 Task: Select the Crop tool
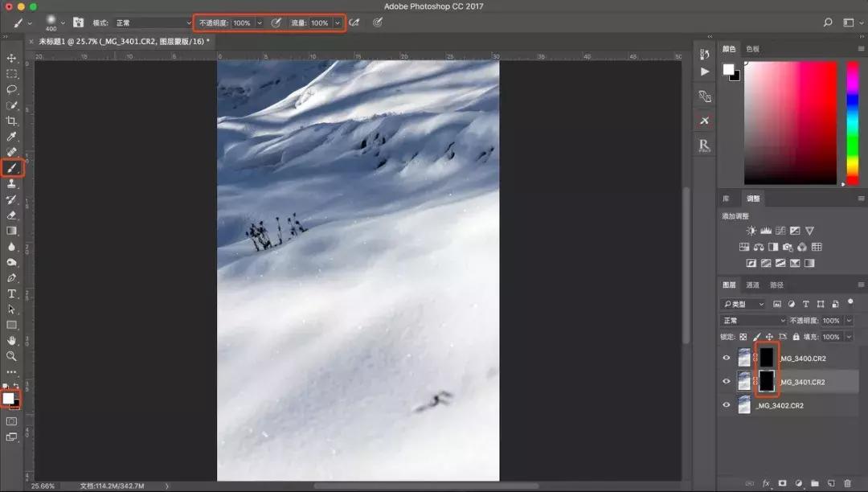click(11, 121)
